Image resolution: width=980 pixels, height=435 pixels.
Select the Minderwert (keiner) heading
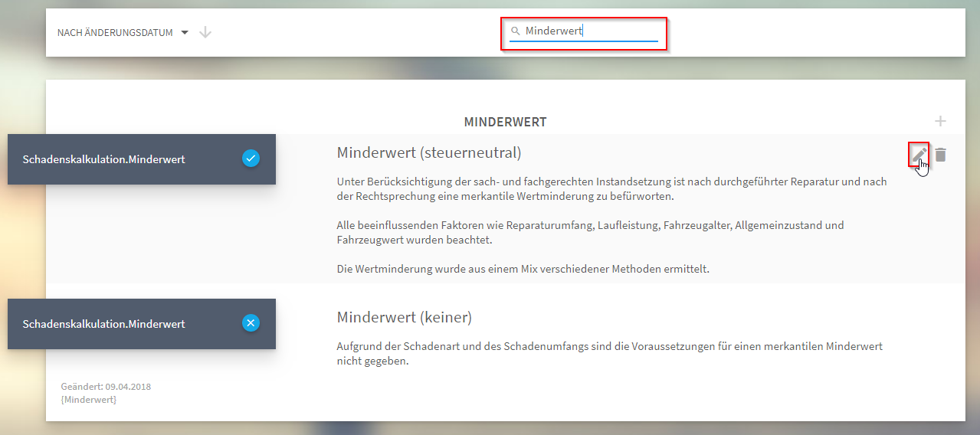click(405, 317)
